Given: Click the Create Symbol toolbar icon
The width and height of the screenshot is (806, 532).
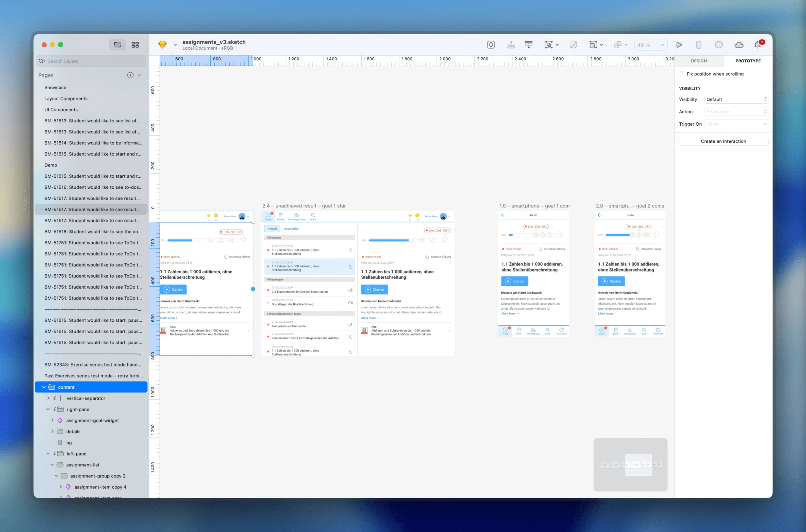Looking at the screenshot, I should [491, 45].
